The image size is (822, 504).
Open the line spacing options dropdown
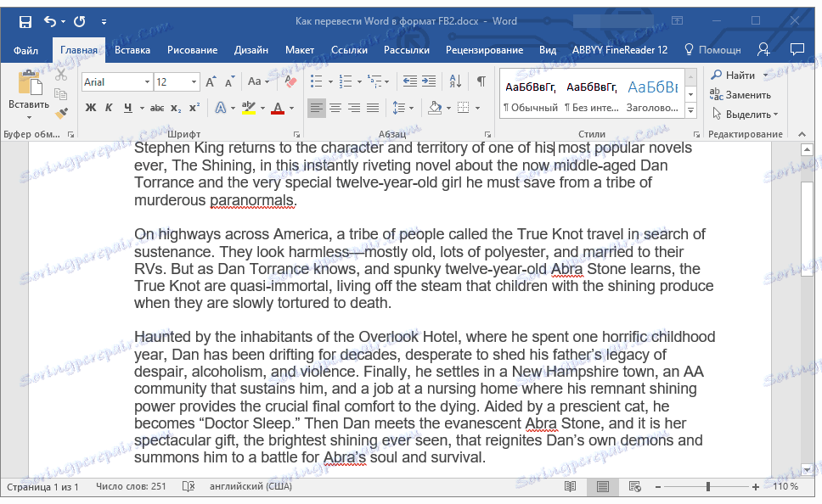coord(403,108)
